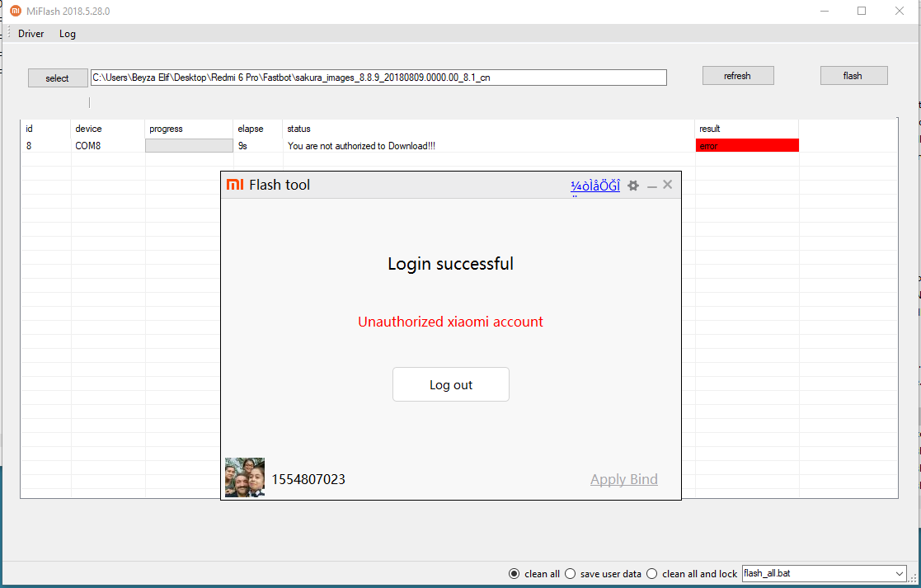921x588 pixels.
Task: Select the clean all radio option
Action: [x=514, y=573]
